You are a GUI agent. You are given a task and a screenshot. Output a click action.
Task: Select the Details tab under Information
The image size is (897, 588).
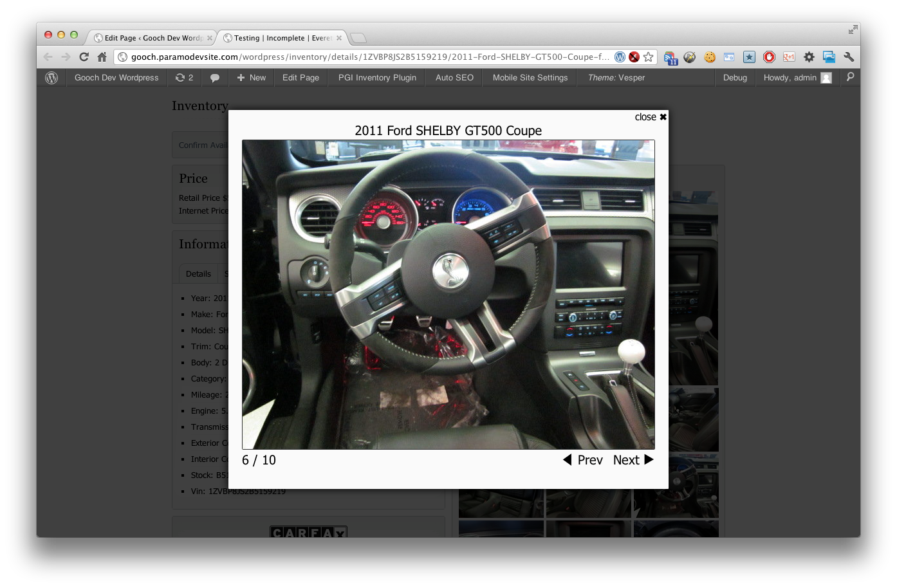click(198, 274)
